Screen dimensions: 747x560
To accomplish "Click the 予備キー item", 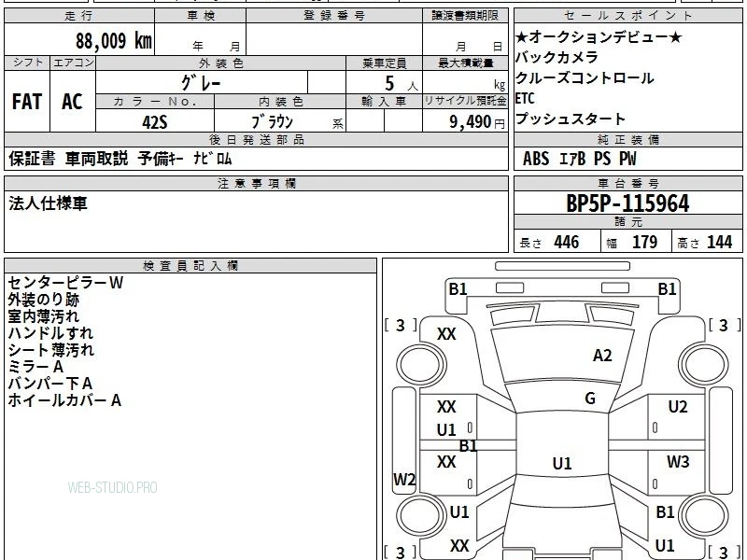I will click(161, 159).
